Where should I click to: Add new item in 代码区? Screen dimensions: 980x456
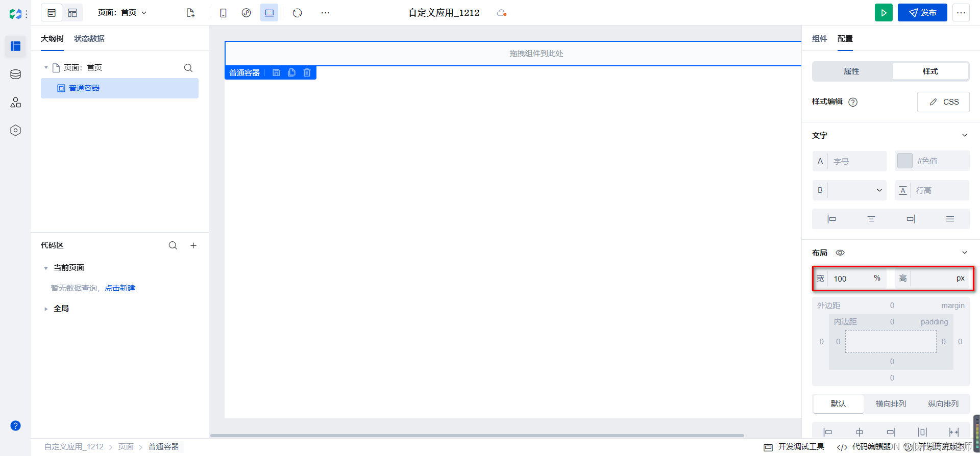point(193,245)
